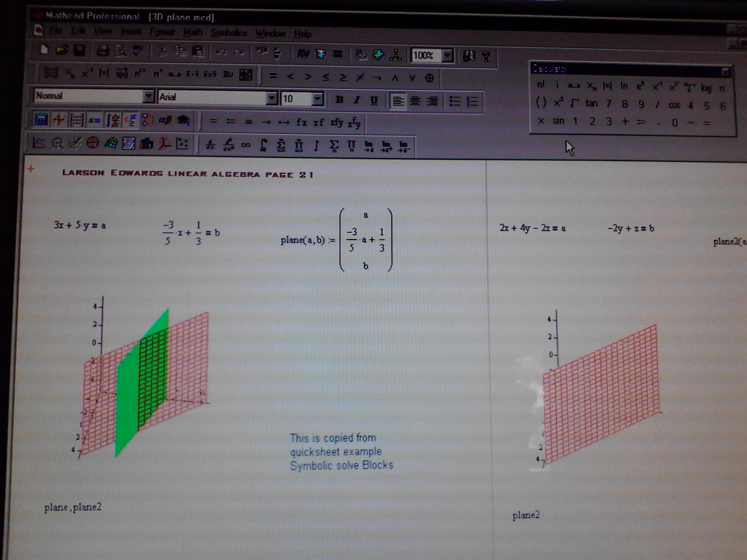
Task: Expand the Arial font dropdown
Action: [272, 98]
